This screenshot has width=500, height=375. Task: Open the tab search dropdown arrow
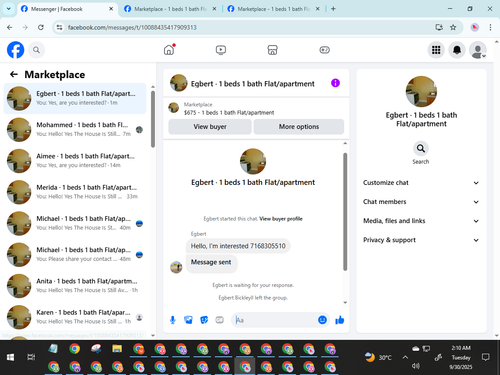9,9
